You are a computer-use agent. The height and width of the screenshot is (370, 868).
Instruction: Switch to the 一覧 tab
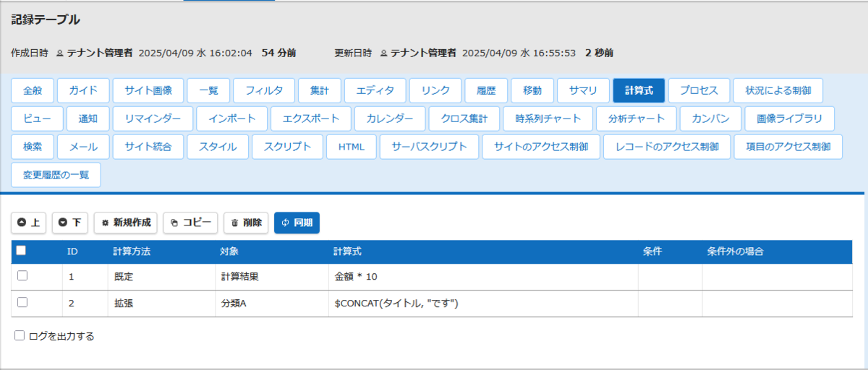(208, 90)
